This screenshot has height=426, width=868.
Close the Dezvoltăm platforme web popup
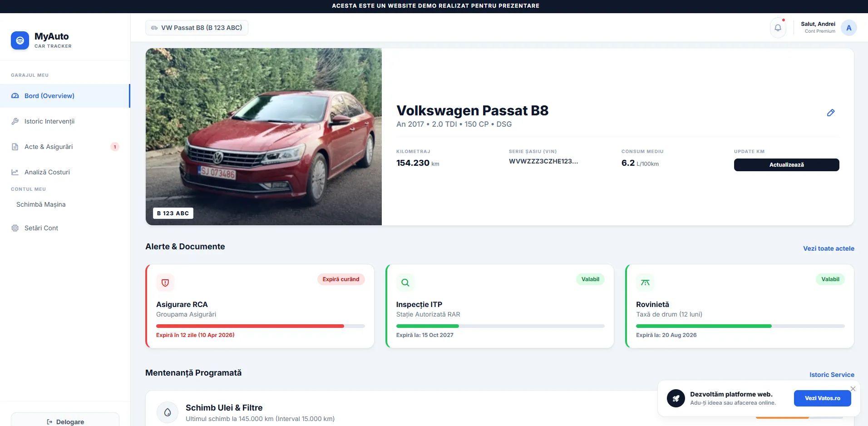click(853, 389)
